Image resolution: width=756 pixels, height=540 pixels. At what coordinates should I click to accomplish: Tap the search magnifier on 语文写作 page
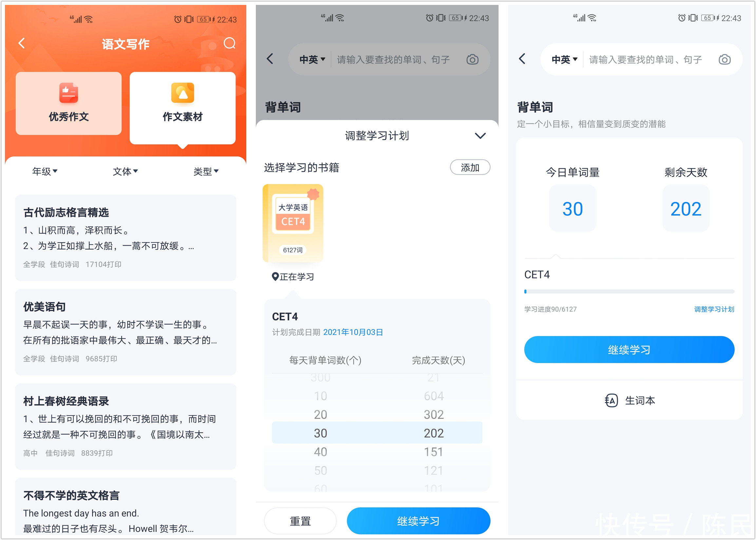[229, 43]
